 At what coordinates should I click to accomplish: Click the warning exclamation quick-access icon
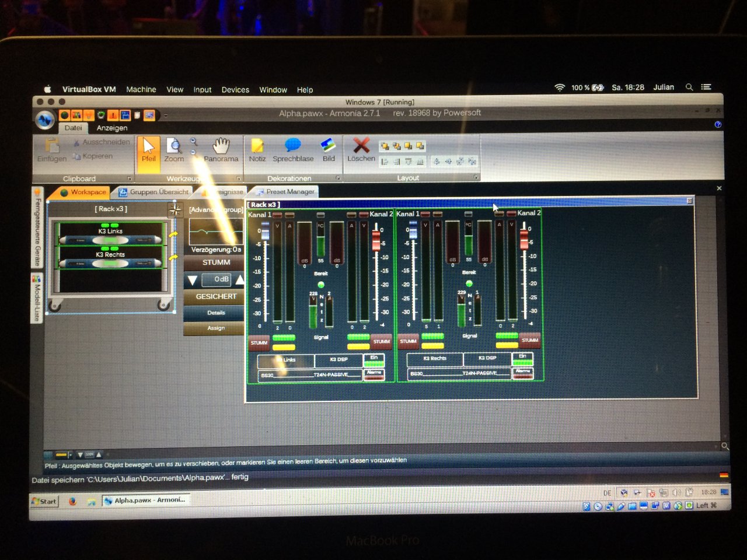(113, 115)
